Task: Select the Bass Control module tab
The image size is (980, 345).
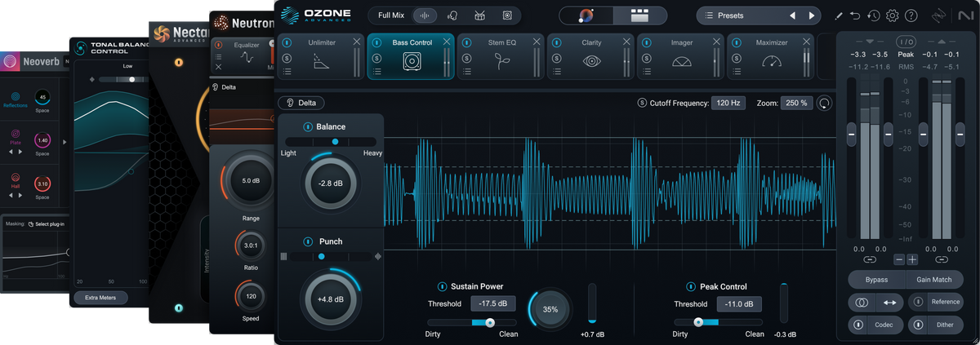Action: [410, 57]
